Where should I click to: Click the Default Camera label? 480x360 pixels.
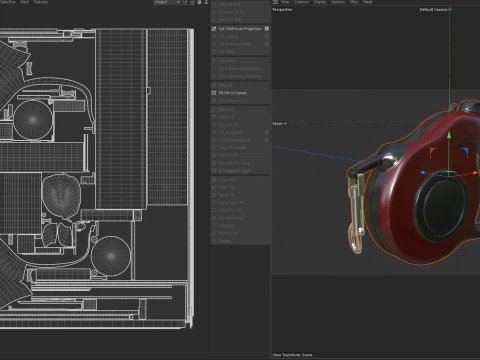433,10
